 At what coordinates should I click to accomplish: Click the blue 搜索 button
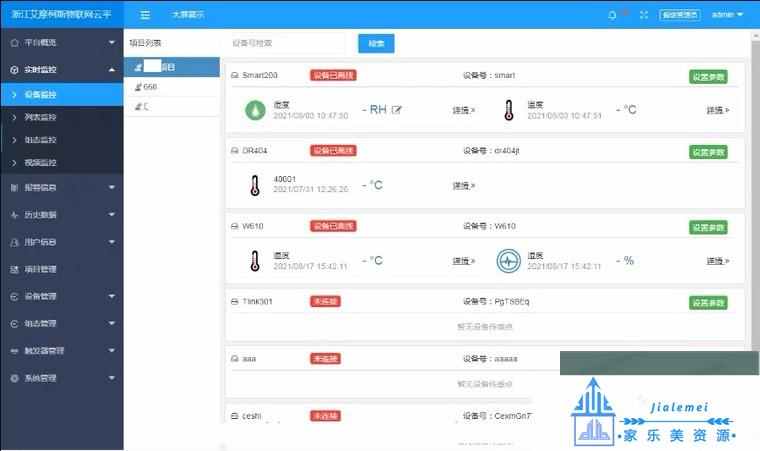[x=376, y=44]
